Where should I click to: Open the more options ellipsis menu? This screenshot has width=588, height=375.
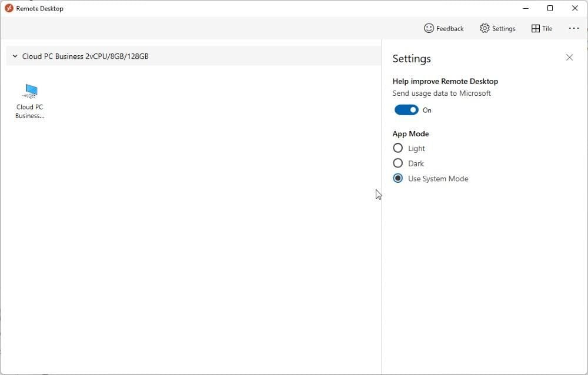[x=574, y=28]
